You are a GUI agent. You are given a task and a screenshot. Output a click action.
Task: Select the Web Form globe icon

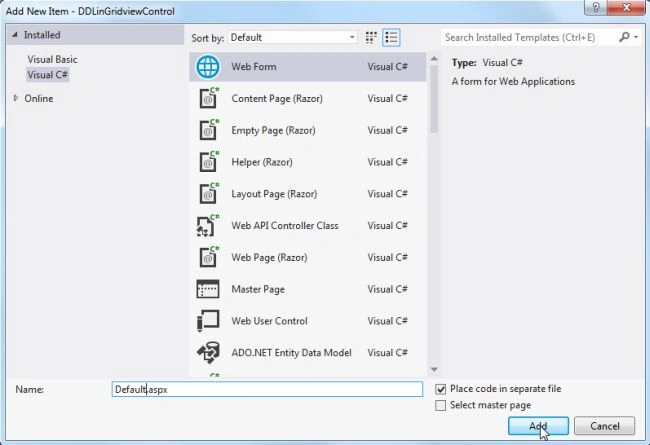pyautogui.click(x=208, y=67)
